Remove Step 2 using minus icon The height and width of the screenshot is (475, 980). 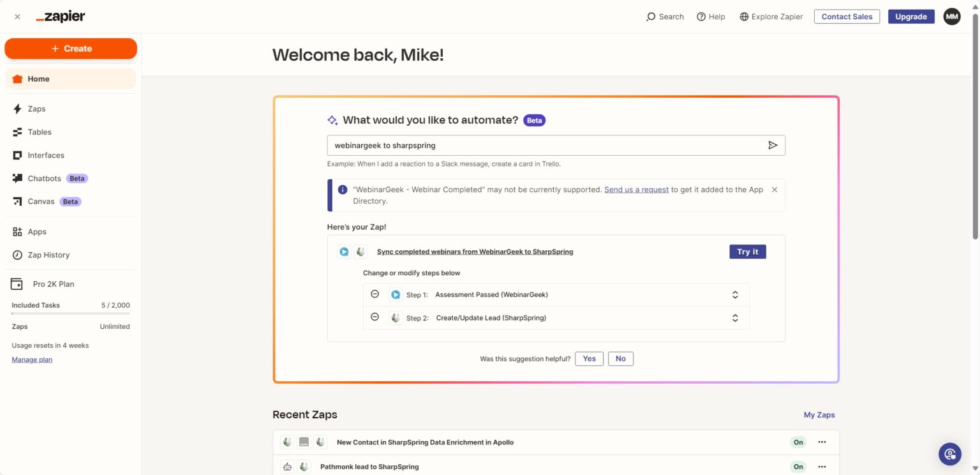coord(375,317)
